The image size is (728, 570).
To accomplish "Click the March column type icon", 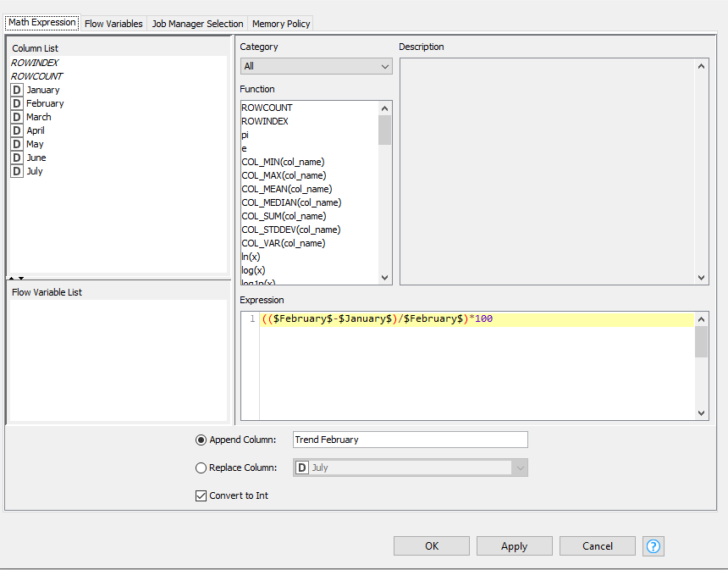I will point(17,117).
